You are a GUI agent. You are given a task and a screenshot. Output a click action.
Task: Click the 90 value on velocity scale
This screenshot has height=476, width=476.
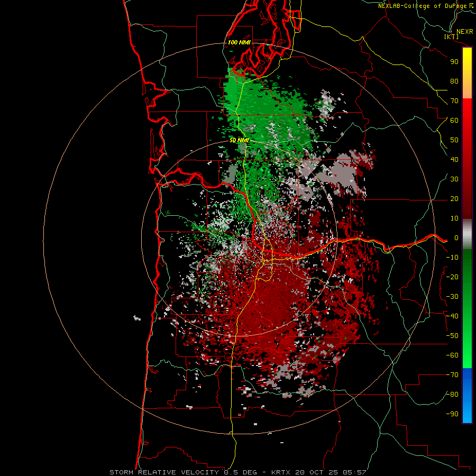click(x=454, y=62)
